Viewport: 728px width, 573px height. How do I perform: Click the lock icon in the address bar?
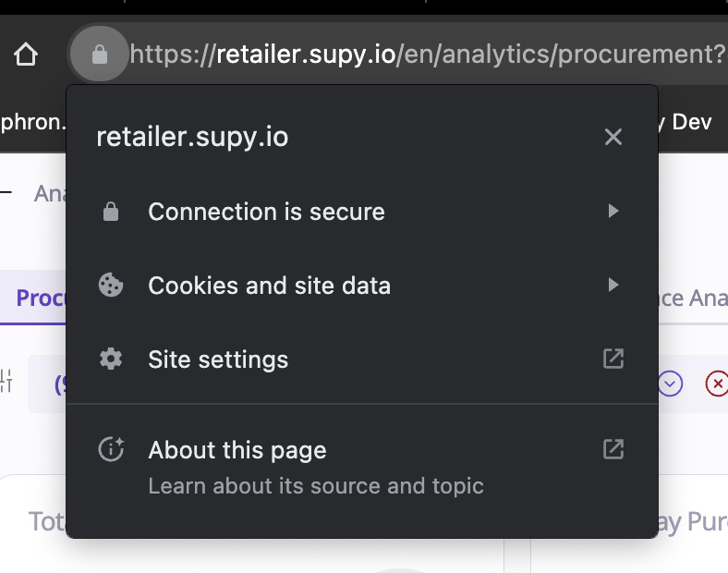100,55
